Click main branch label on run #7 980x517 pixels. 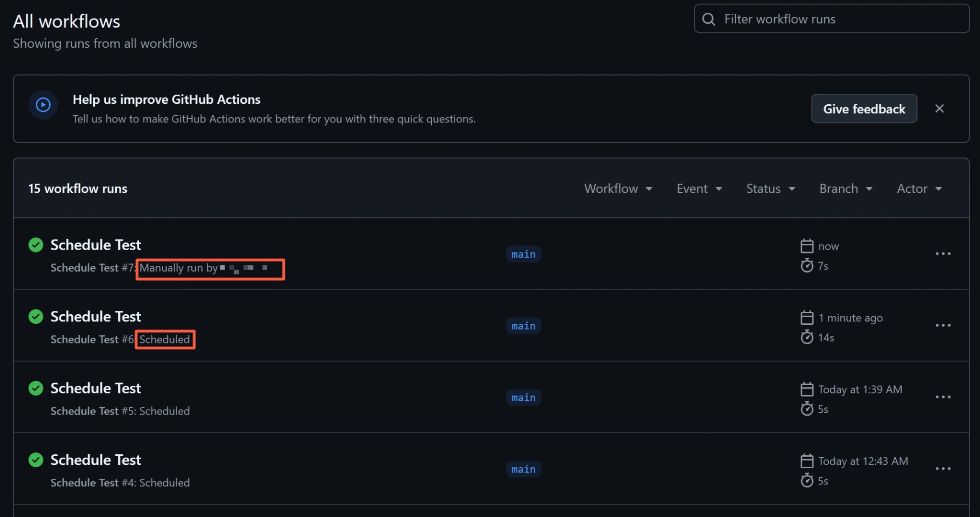[523, 254]
